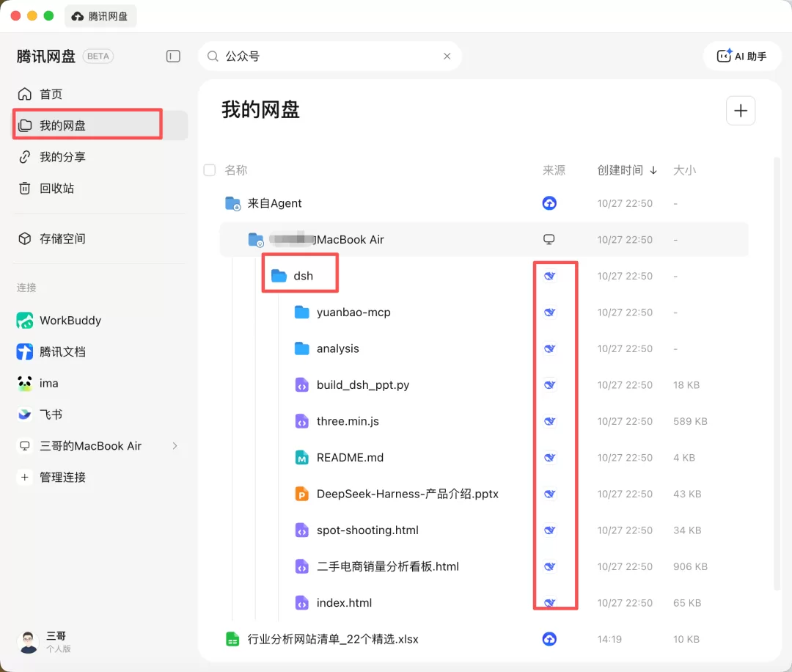Open the MacBook Air folder row

484,239
